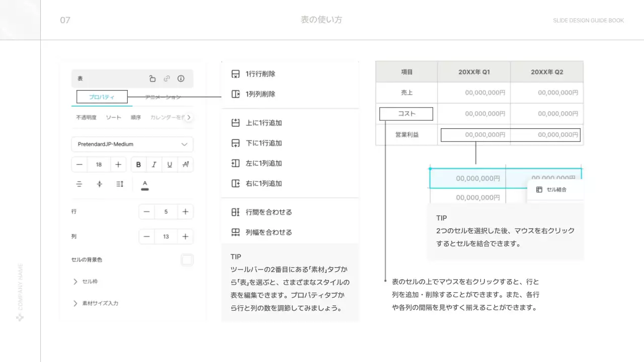644x362 pixels.
Task: Toggle underline formatting
Action: pos(170,164)
